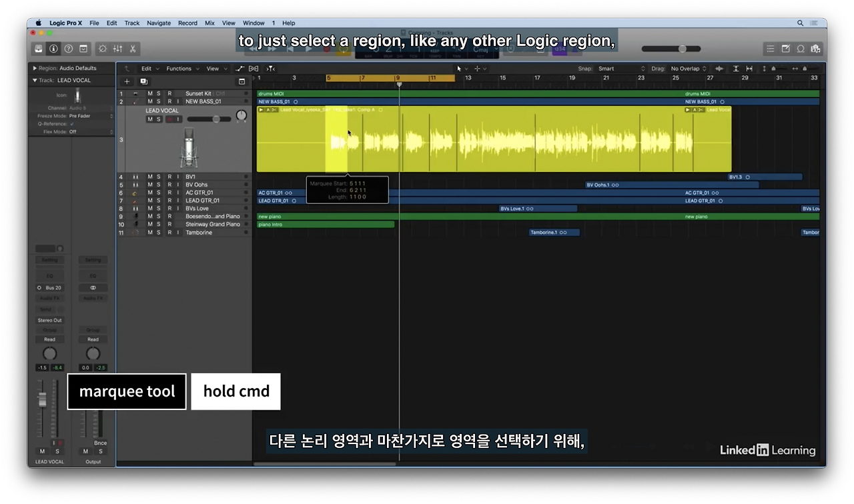This screenshot has height=504, width=854.
Task: Open the Spotlight search icon
Action: [x=800, y=23]
